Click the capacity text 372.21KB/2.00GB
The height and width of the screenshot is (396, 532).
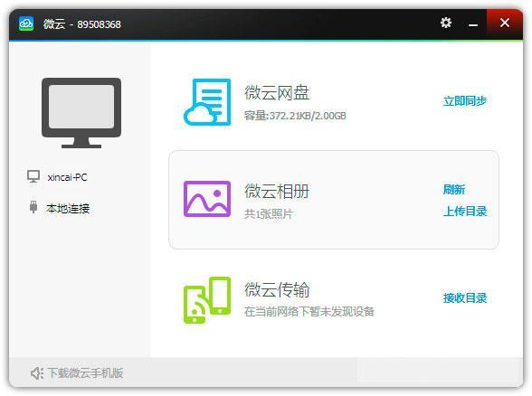[295, 116]
